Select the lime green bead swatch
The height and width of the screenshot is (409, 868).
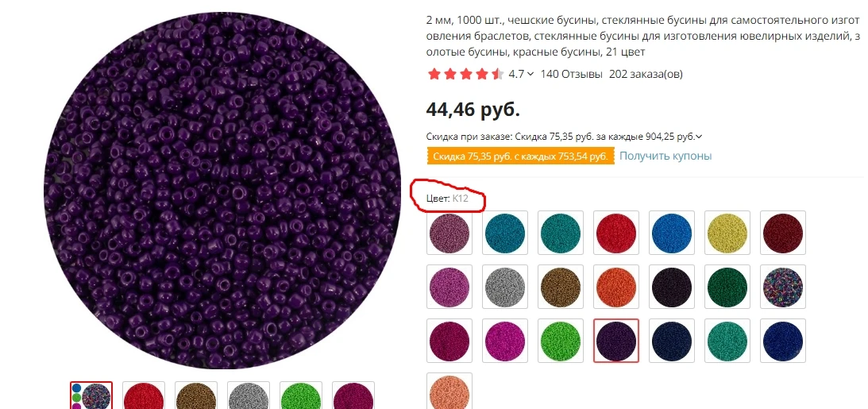point(561,341)
